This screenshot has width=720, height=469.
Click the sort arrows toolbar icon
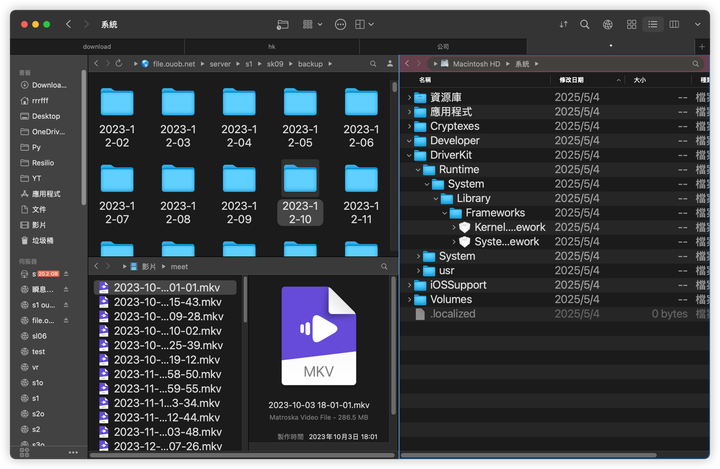(x=563, y=24)
